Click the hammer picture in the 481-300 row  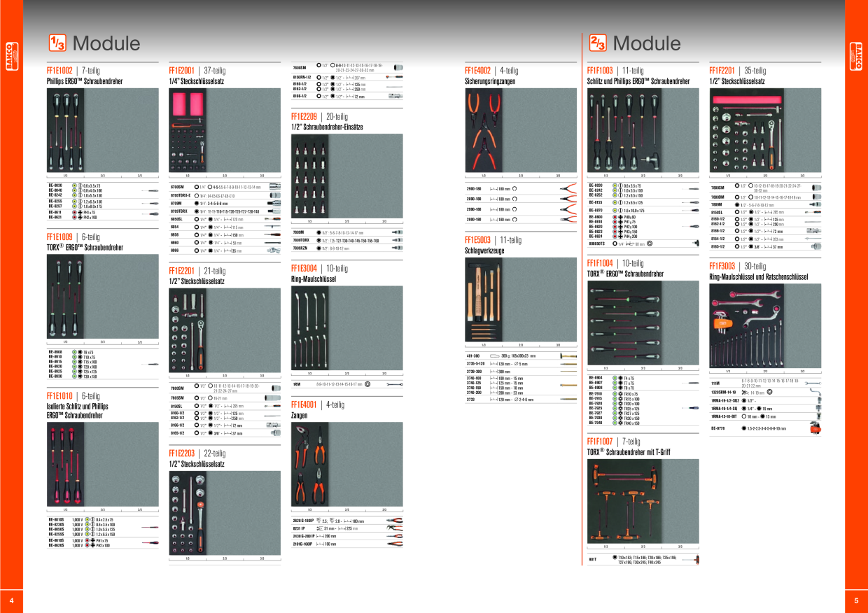click(x=569, y=356)
